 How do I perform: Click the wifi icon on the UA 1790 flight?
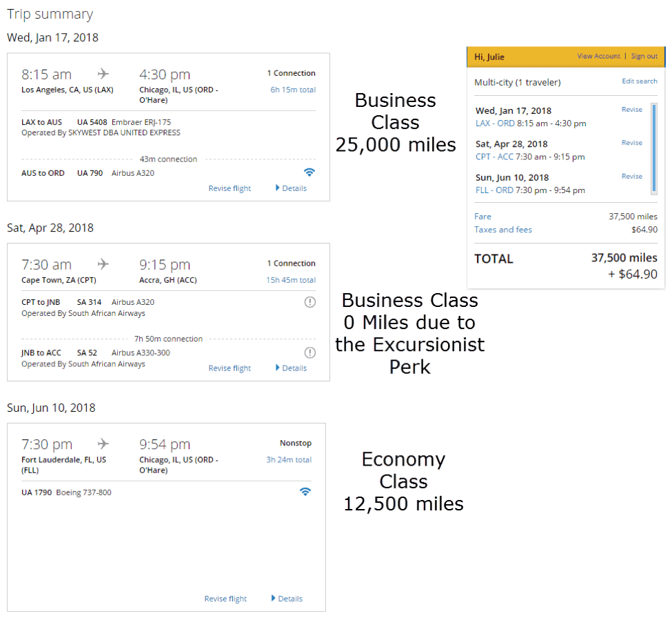coord(305,492)
